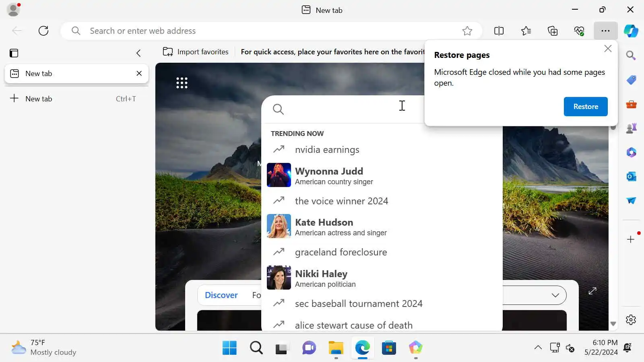Image resolution: width=644 pixels, height=362 pixels.
Task: Open sidebar Tools briefcase
Action: click(x=631, y=105)
